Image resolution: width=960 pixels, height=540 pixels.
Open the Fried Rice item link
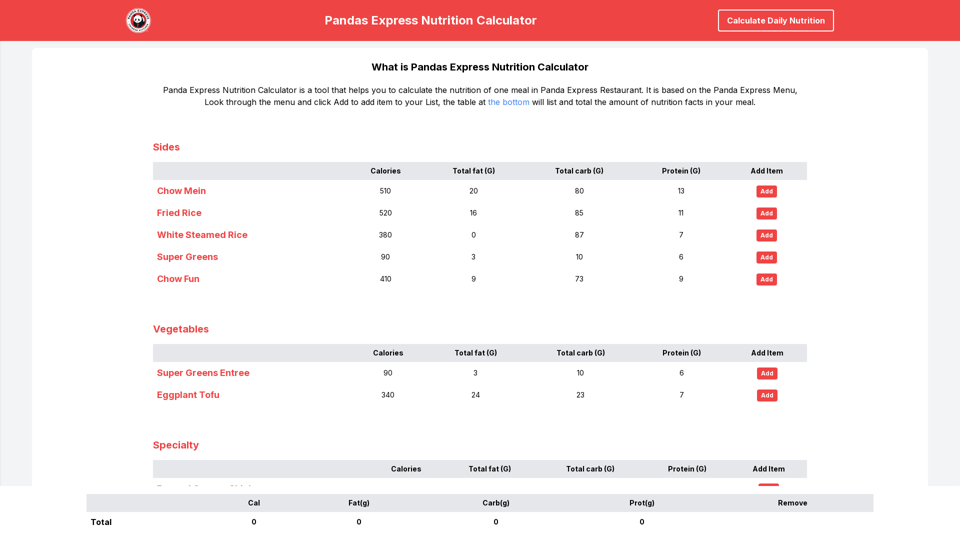179,213
